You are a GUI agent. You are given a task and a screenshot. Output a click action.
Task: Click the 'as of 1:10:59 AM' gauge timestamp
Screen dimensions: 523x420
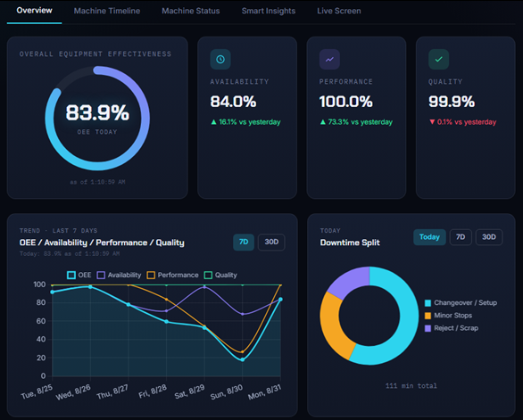[97, 182]
